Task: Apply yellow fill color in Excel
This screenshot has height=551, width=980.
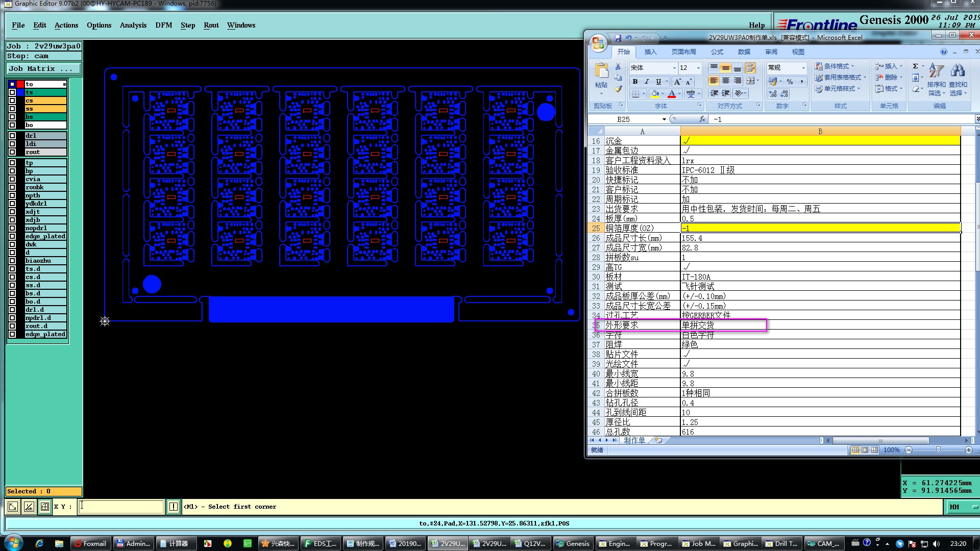Action: [x=655, y=94]
